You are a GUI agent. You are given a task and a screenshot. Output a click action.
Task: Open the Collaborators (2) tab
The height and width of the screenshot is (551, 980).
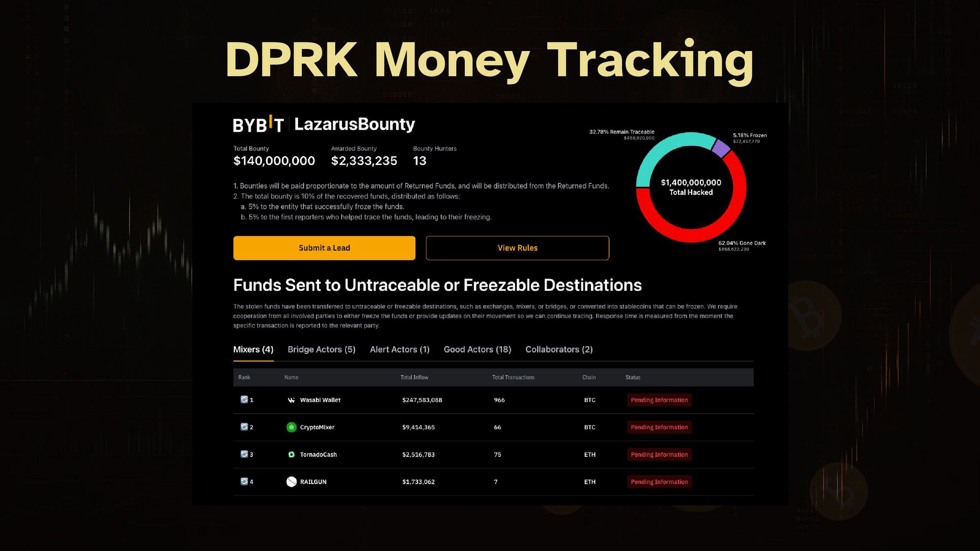click(559, 349)
